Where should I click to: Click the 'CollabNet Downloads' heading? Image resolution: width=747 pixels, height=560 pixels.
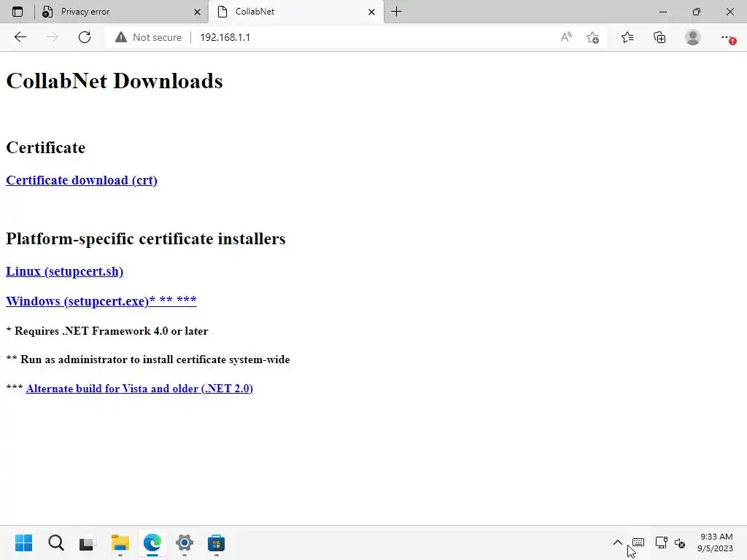115,81
